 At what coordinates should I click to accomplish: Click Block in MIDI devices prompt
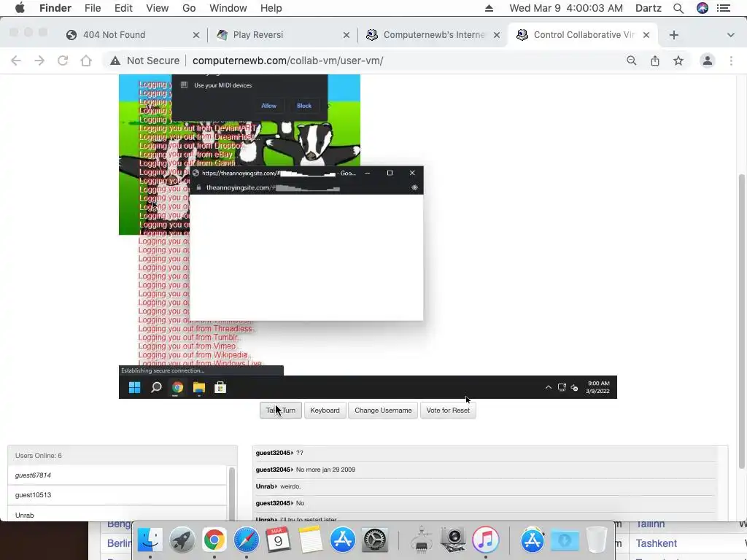[x=304, y=106]
